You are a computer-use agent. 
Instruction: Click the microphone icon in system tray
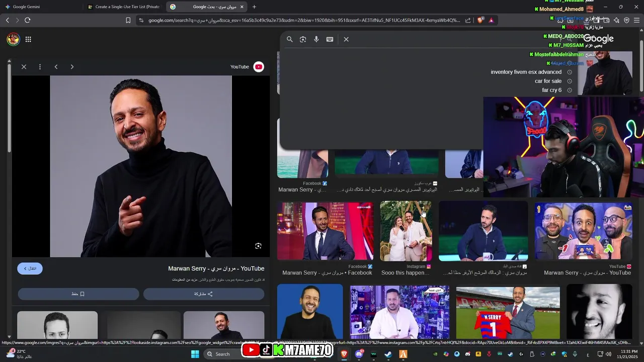pyautogui.click(x=575, y=354)
